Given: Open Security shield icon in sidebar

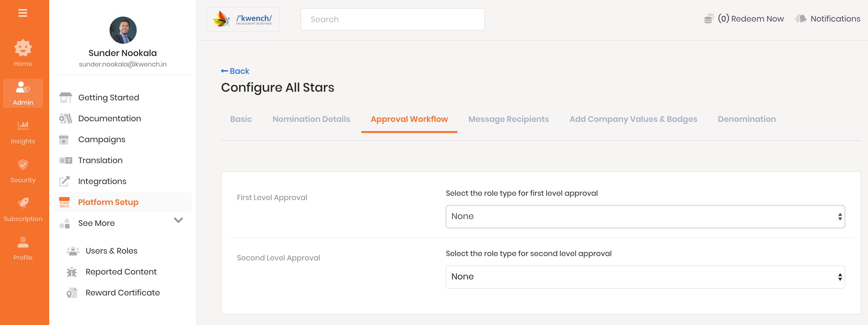Looking at the screenshot, I should click(x=23, y=165).
